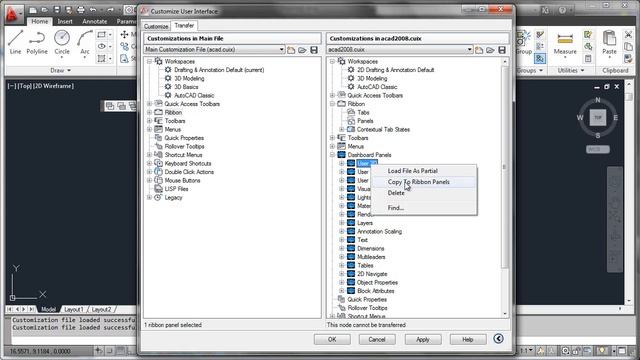Expand the Menus node in left tree
Image resolution: width=640 pixels, height=360 pixels.
click(150, 129)
